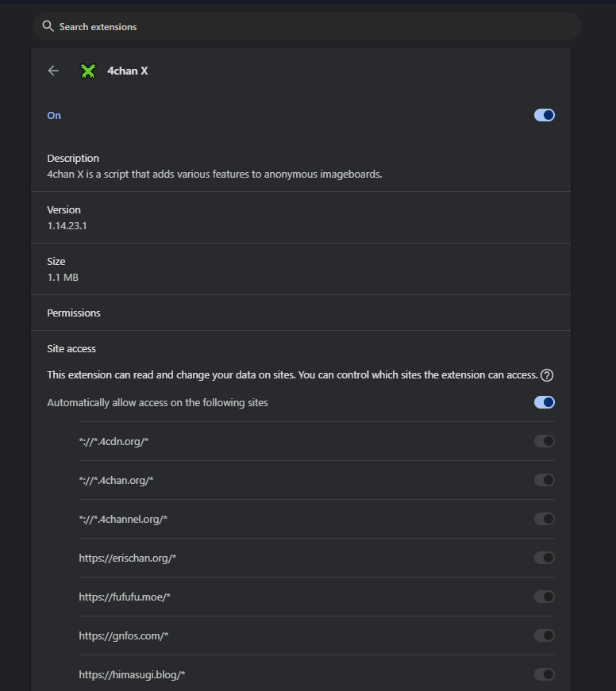
Task: Toggle access for *://*.4cdn.org/*
Action: point(544,441)
